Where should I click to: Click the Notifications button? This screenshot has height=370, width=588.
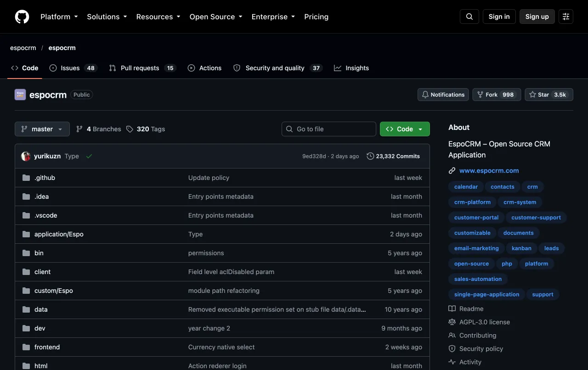(443, 95)
